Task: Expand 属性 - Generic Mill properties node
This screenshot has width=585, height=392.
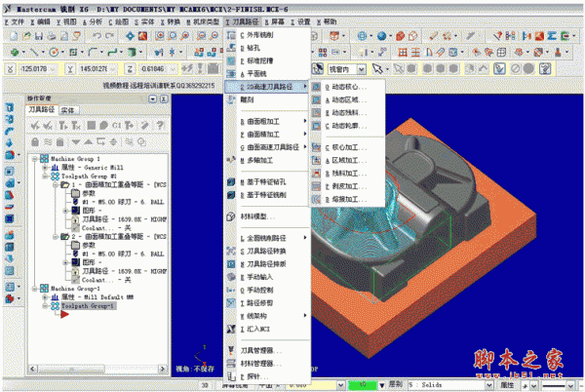Action: (x=45, y=168)
